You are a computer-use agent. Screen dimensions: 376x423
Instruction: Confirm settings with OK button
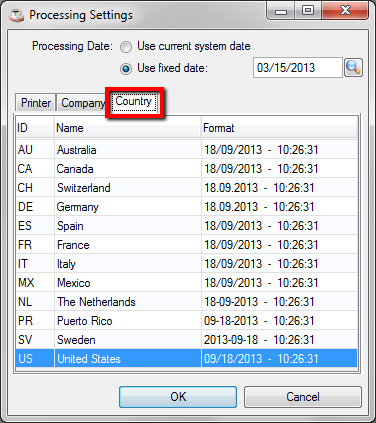tap(178, 397)
